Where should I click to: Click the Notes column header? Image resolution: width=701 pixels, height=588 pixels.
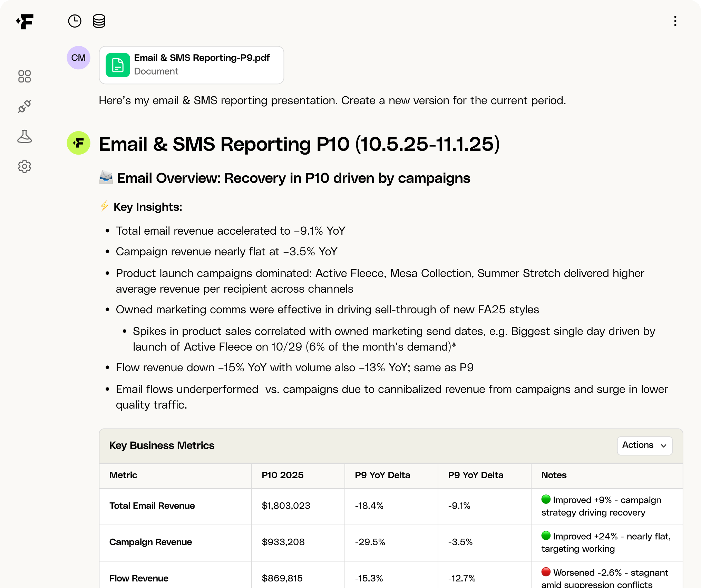pyautogui.click(x=554, y=475)
